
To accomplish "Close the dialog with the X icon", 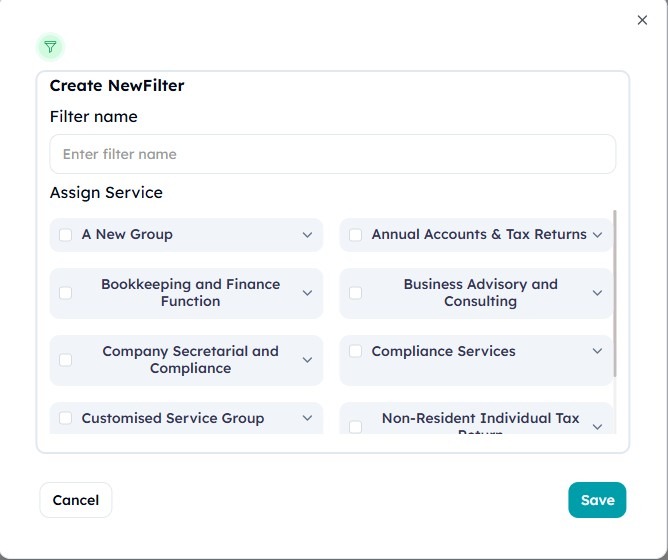I will (642, 20).
